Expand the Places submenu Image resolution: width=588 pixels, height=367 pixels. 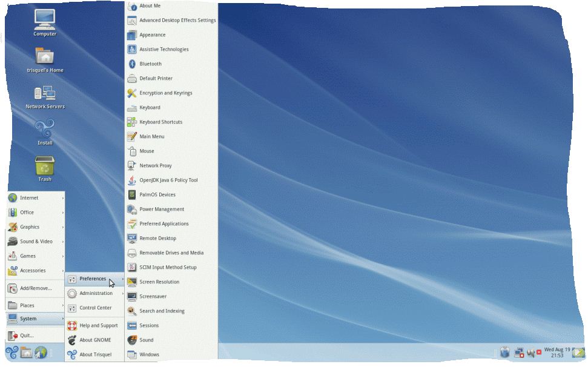(36, 305)
